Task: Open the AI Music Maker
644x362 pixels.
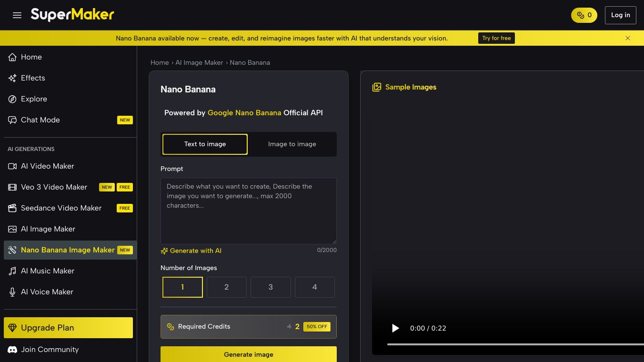Action: point(48,271)
